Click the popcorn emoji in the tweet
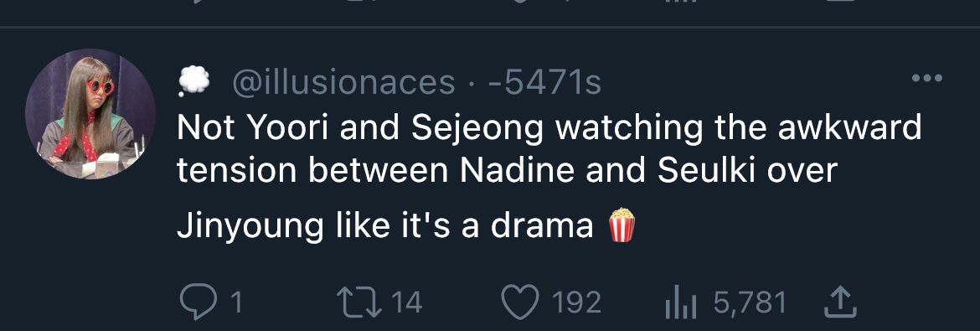The image size is (980, 331). pyautogui.click(x=622, y=225)
